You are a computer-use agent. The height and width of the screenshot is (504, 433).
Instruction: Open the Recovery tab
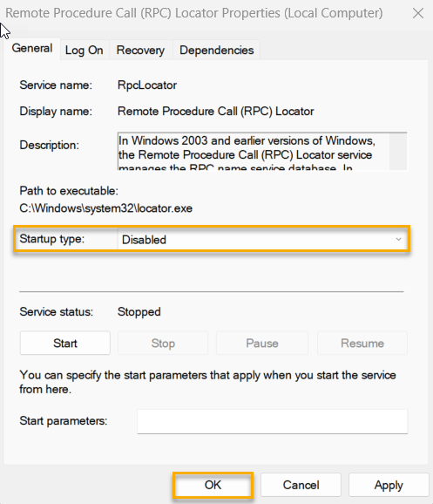point(140,51)
